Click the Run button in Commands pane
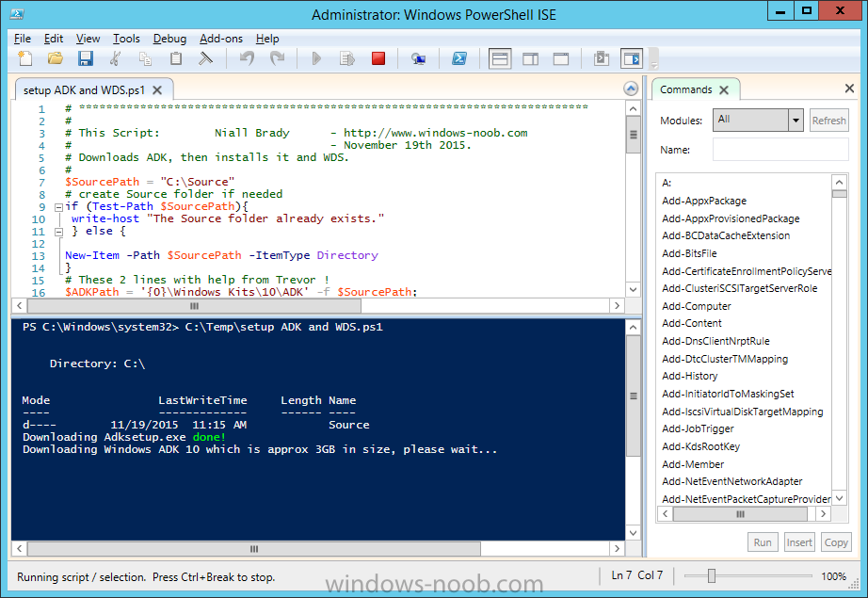Screen dimensions: 868x598 pos(763,542)
